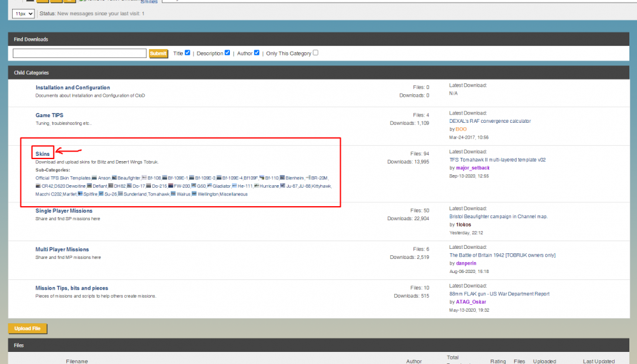Open the Single Player Missions category
The height and width of the screenshot is (364, 637).
pos(64,211)
